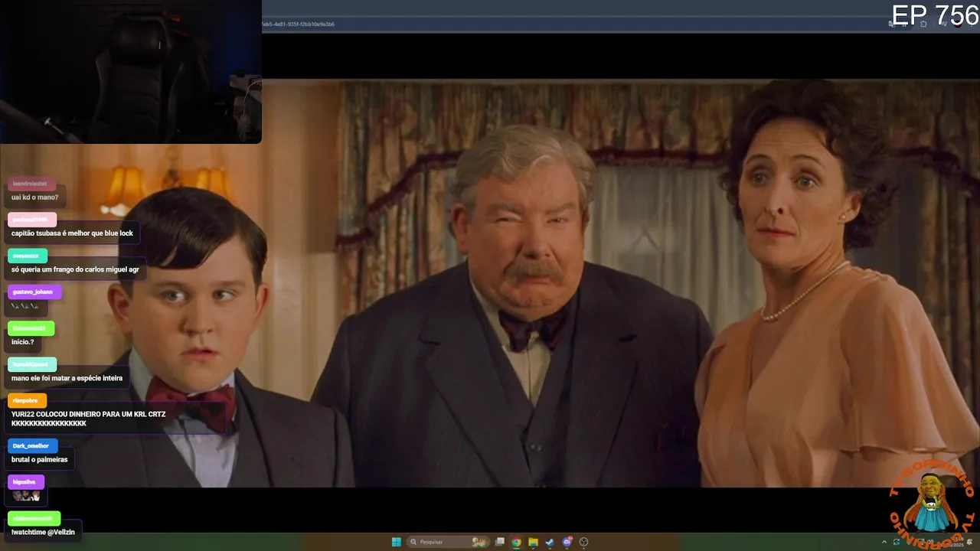Click the emote image under higosilva
980x551 pixels.
tap(26, 496)
